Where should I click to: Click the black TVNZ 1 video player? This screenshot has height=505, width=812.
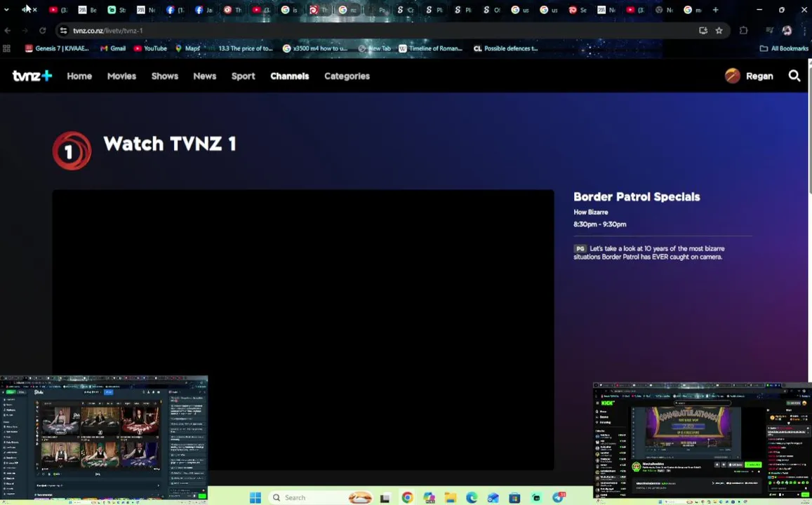[x=303, y=330]
